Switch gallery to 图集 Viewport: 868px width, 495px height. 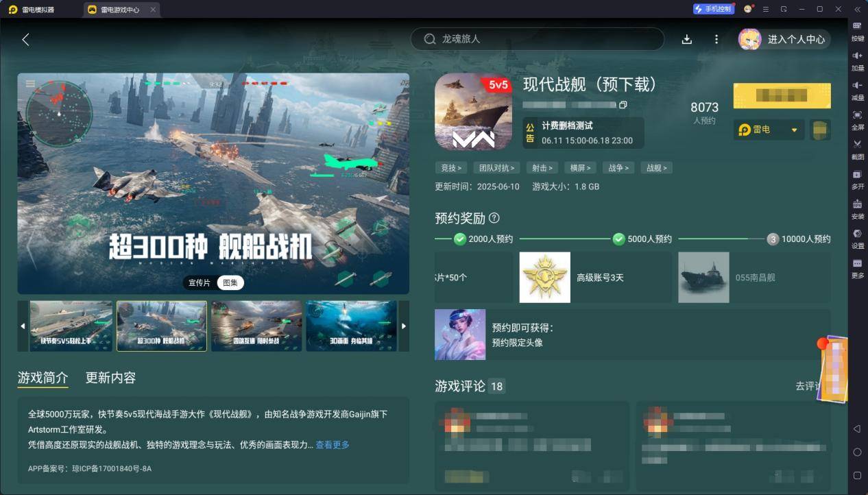(x=230, y=282)
